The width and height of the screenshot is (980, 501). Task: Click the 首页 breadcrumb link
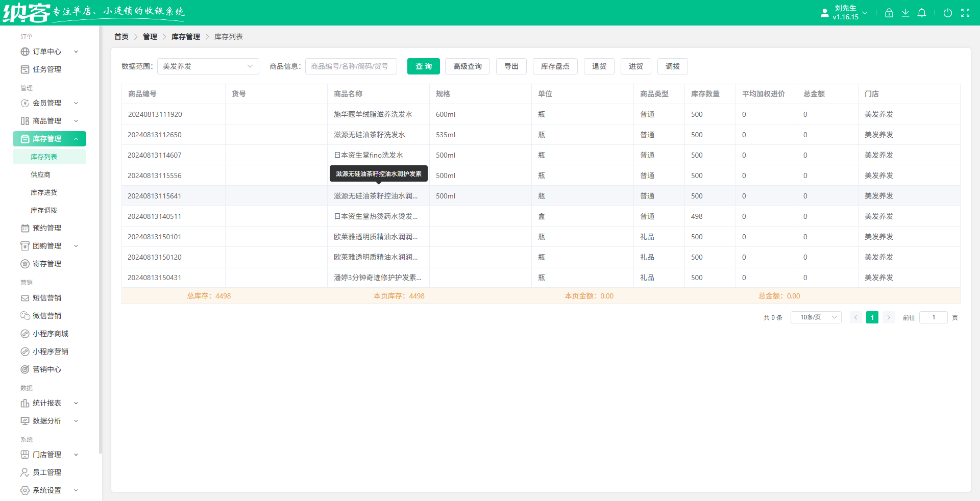pos(121,37)
